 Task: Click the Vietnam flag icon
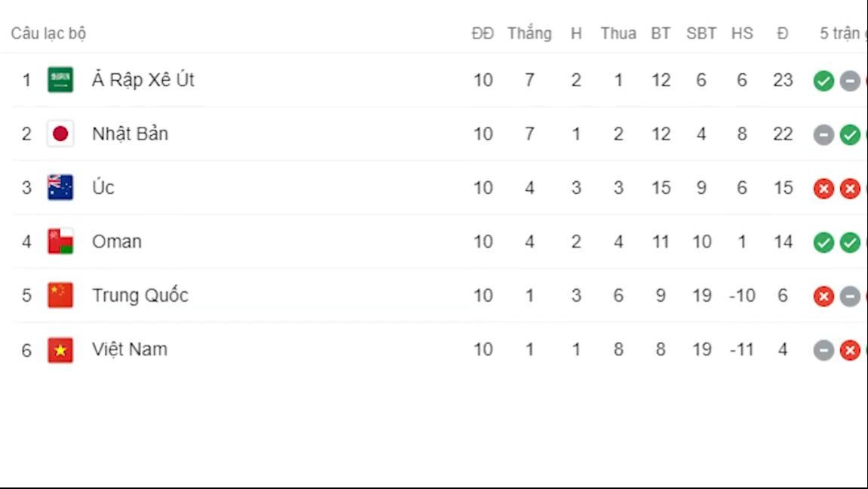click(60, 349)
